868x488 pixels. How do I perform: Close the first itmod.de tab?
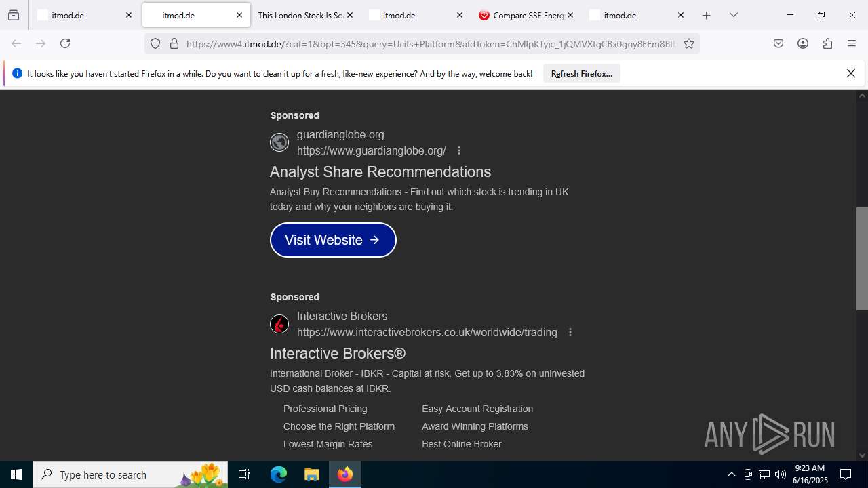pyautogui.click(x=129, y=15)
